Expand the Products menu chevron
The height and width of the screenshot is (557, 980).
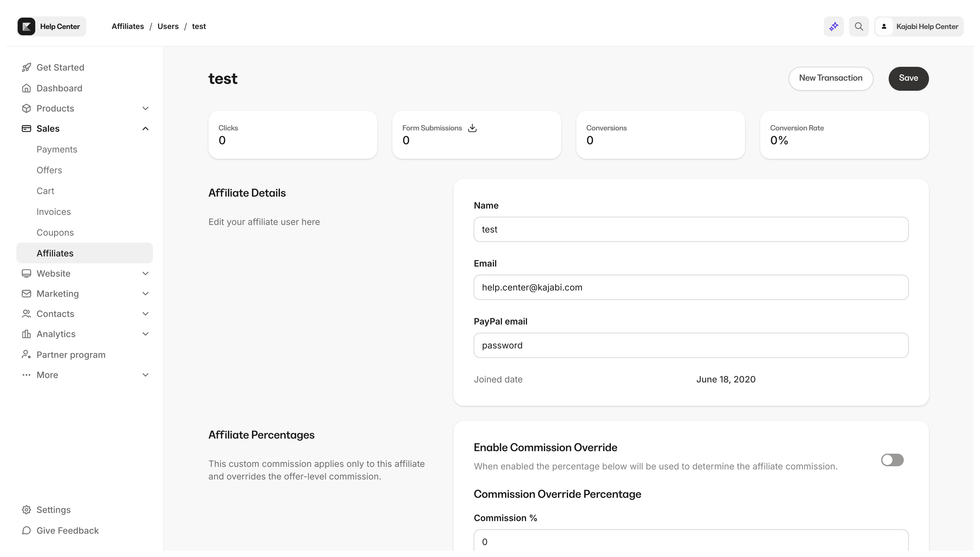pos(145,108)
